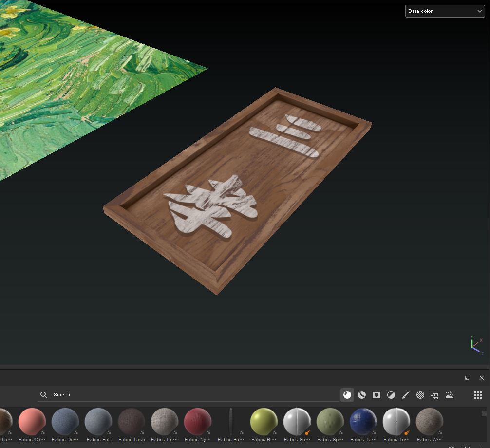Select the Fabric Lin… material

(x=164, y=425)
